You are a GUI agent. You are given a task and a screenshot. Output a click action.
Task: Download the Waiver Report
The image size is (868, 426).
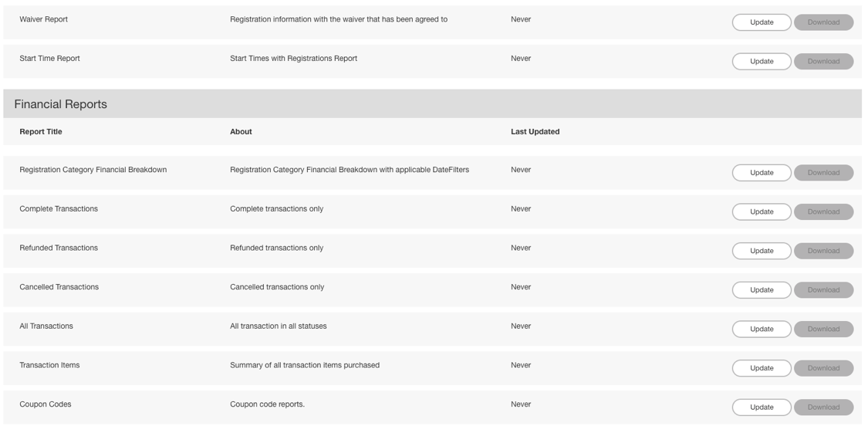pos(823,22)
